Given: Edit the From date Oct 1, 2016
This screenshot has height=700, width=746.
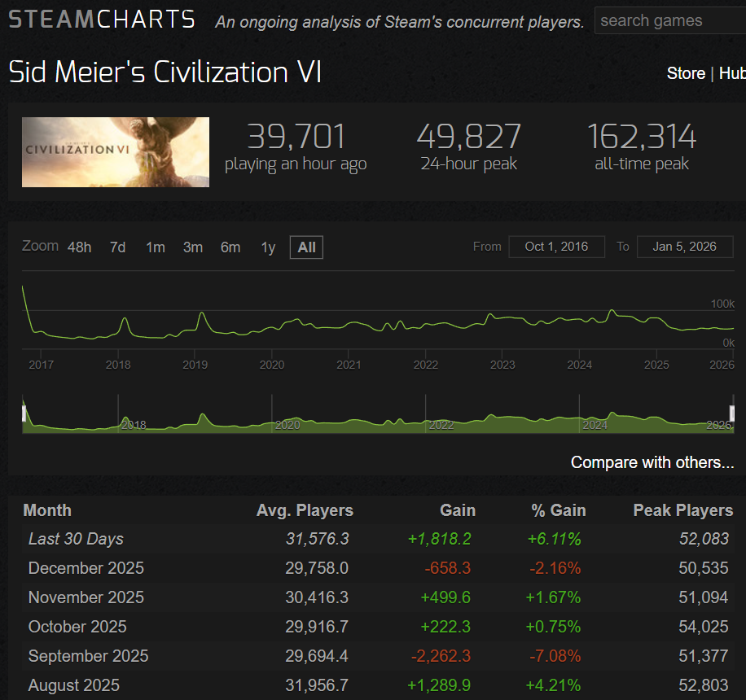Looking at the screenshot, I should [556, 247].
